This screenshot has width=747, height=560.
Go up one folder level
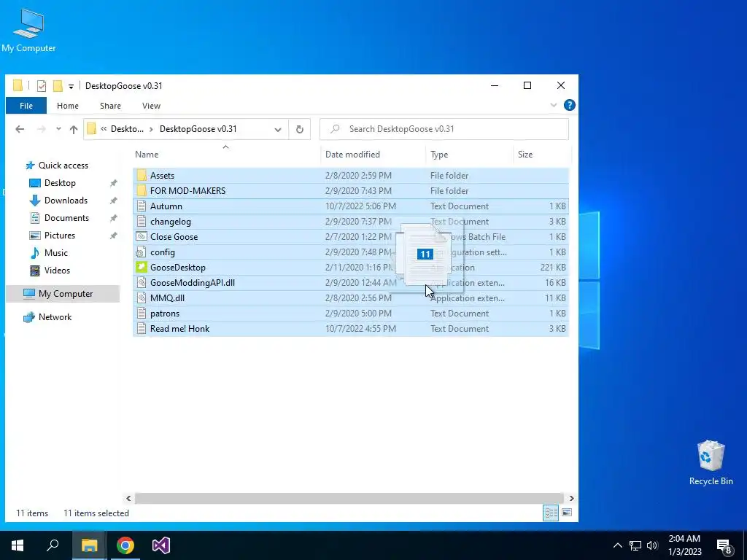pyautogui.click(x=74, y=129)
